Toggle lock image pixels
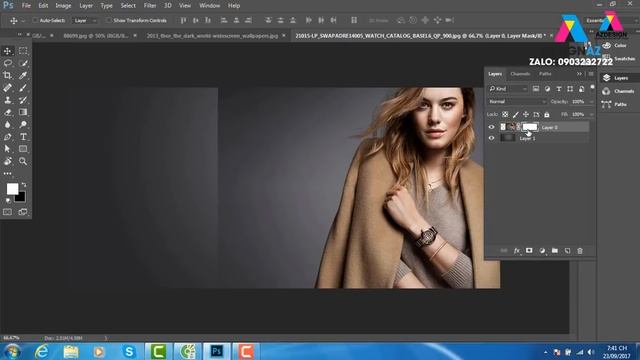 (516, 115)
